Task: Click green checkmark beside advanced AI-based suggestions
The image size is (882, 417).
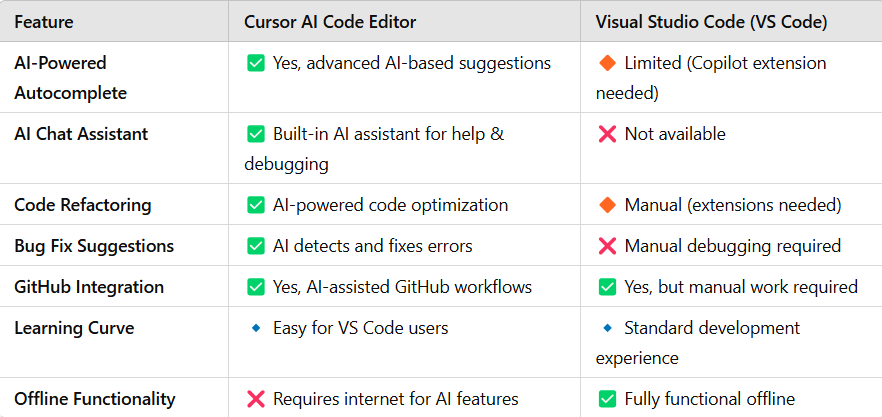Action: (x=256, y=63)
